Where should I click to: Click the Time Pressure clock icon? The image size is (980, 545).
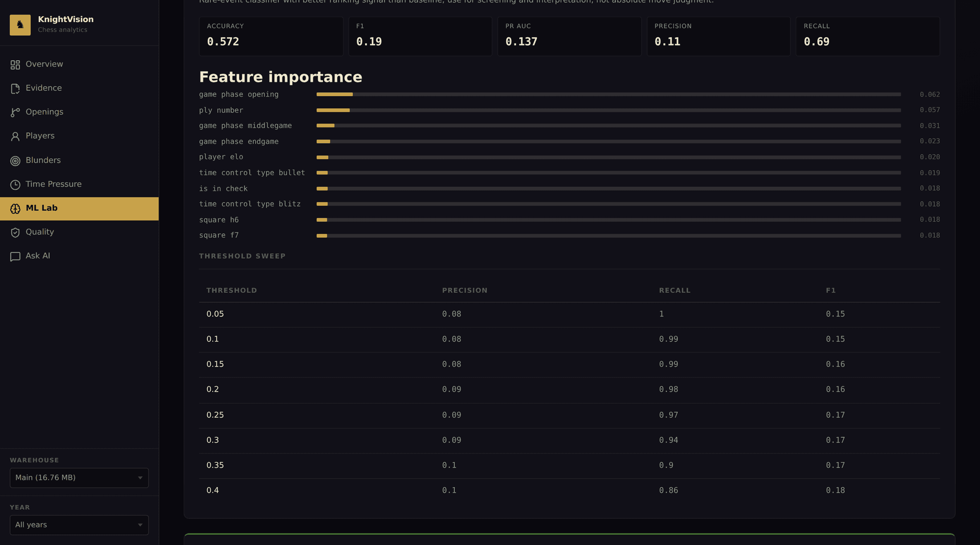pyautogui.click(x=15, y=185)
